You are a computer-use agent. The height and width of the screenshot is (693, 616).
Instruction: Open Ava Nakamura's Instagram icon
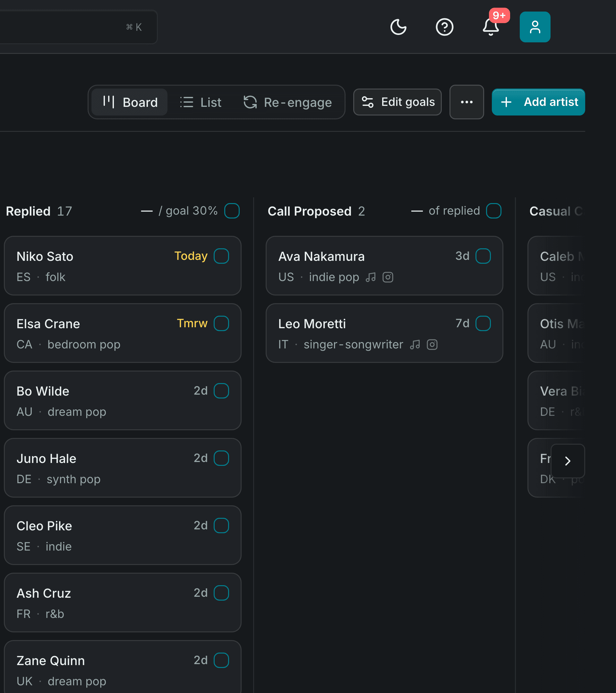[388, 277]
